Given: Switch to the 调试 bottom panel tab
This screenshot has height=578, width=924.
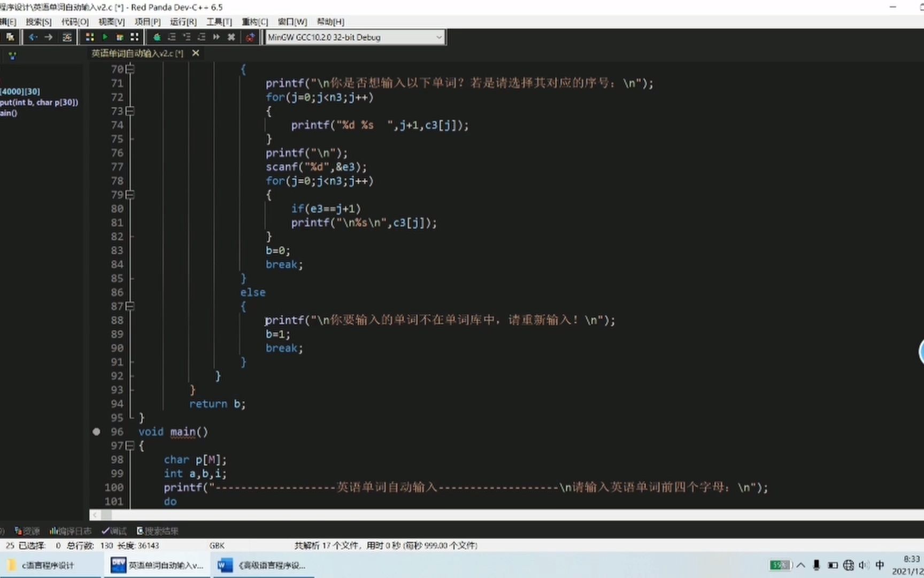Looking at the screenshot, I should (114, 531).
